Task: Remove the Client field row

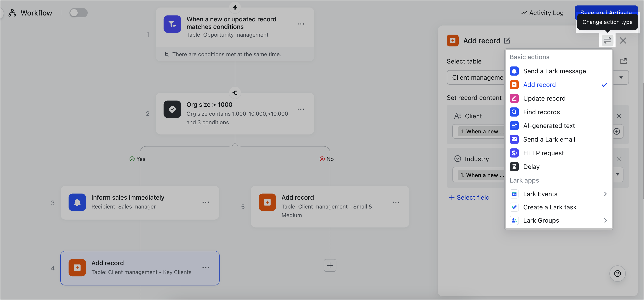Action: [x=619, y=116]
